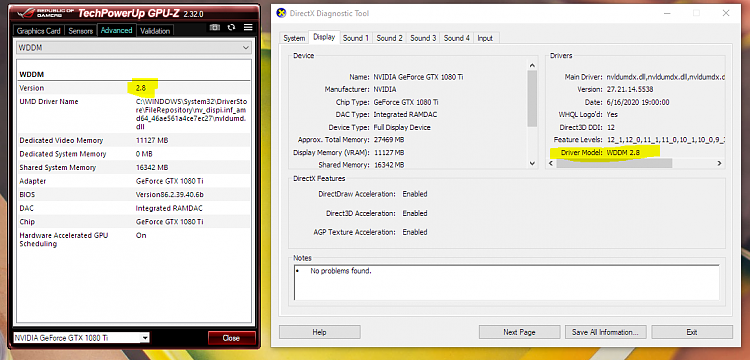Click the Adapter GeForce GTX 1080 Ti value
Viewport: 750px width, 360px height.
coord(170,181)
